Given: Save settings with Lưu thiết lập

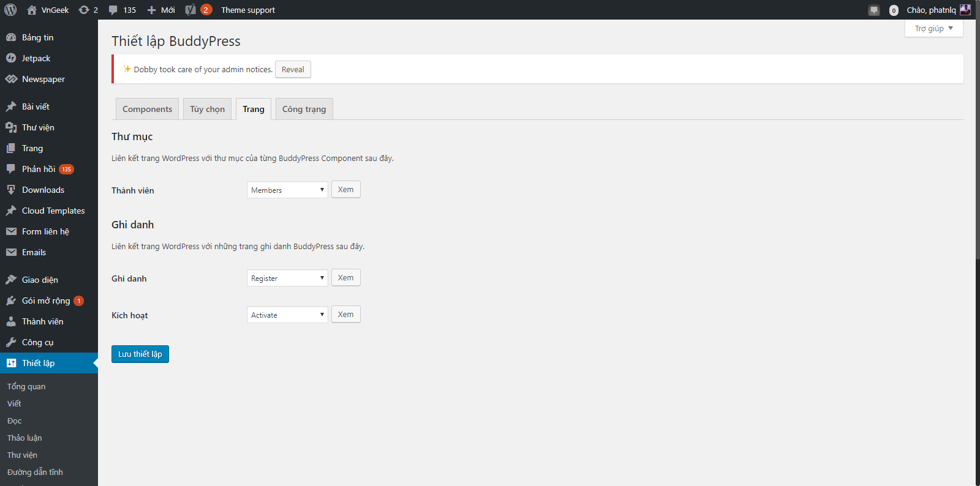Looking at the screenshot, I should [x=140, y=354].
